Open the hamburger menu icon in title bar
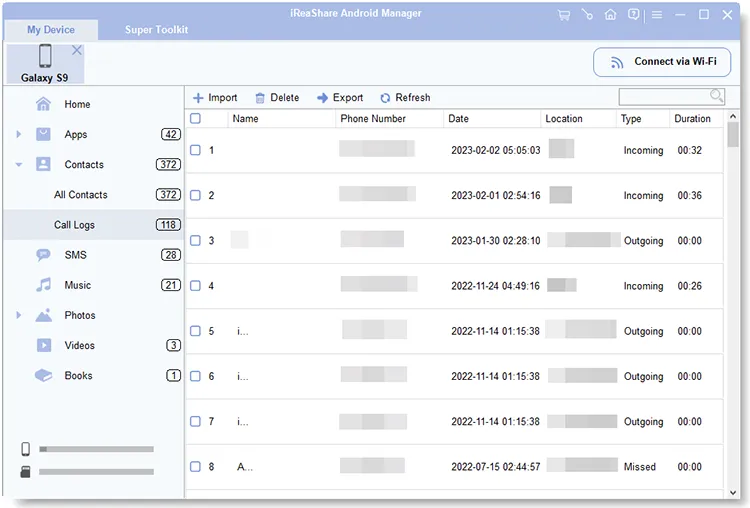Viewport: 750px width, 508px height. [x=657, y=15]
